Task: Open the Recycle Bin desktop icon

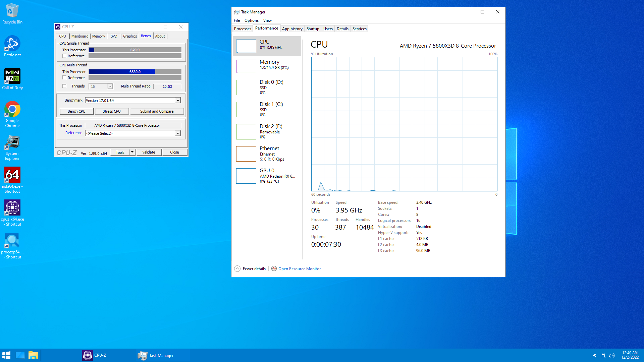Action: [12, 14]
